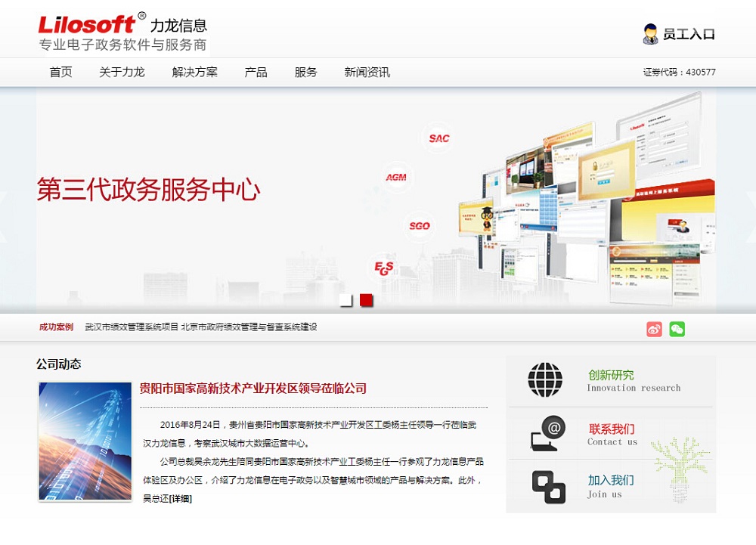Viewport: 756px width, 545px height.
Task: Open the 加入我们 Join us link
Action: coord(610,487)
